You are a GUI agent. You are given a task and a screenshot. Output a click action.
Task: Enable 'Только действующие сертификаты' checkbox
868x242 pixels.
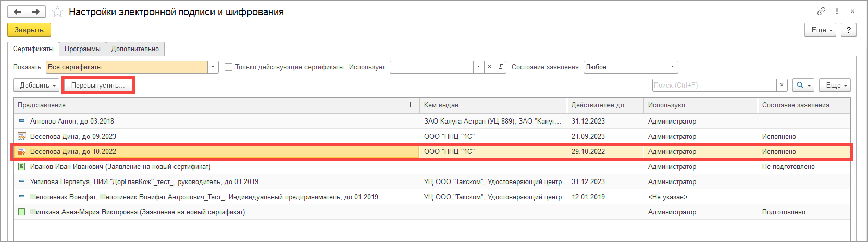point(228,67)
